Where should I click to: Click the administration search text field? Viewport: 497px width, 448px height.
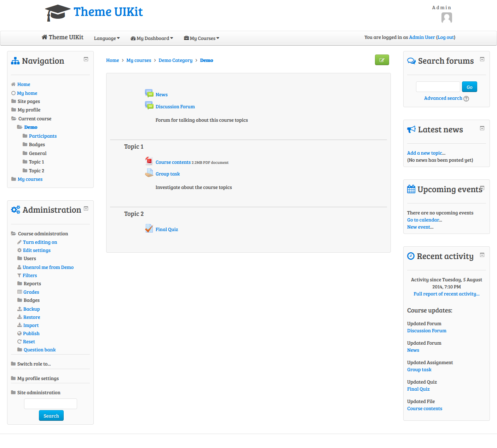coord(51,404)
